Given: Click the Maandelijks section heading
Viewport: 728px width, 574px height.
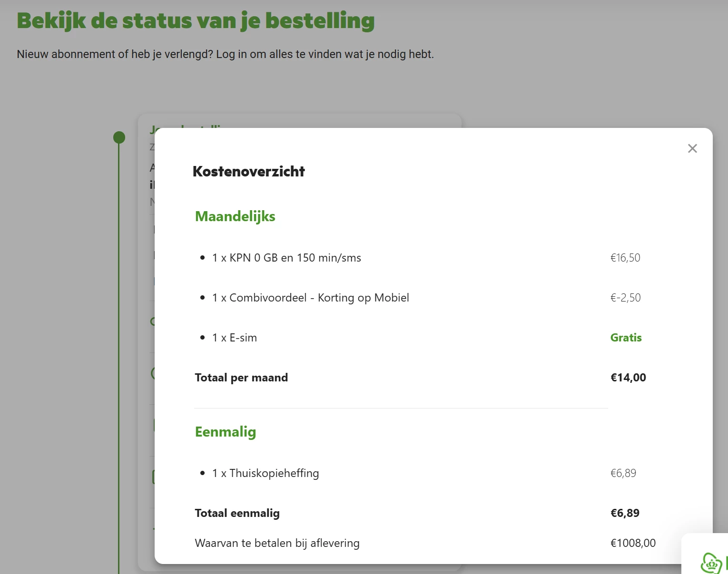Looking at the screenshot, I should click(235, 216).
